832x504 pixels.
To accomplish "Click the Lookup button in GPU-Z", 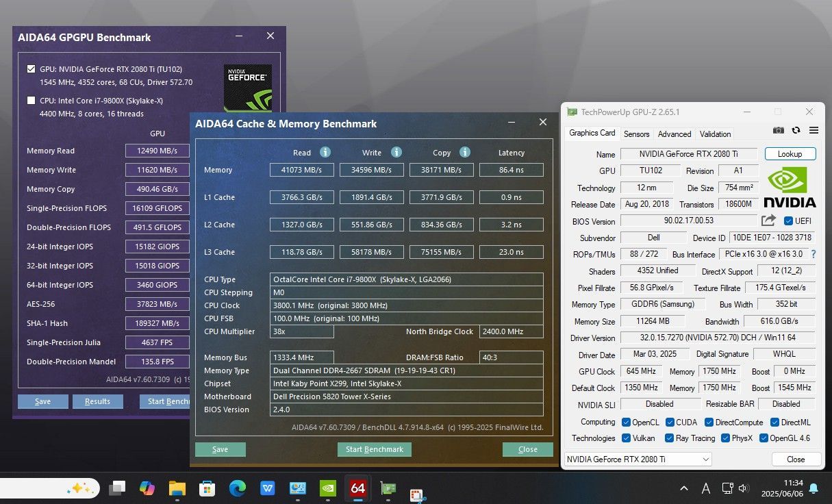I will [790, 154].
